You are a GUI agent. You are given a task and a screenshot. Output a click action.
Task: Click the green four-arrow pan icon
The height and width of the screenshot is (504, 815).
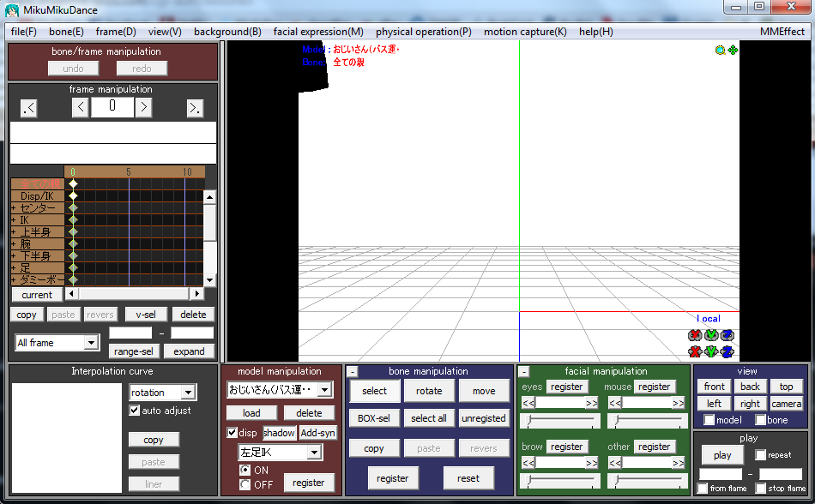coord(733,50)
